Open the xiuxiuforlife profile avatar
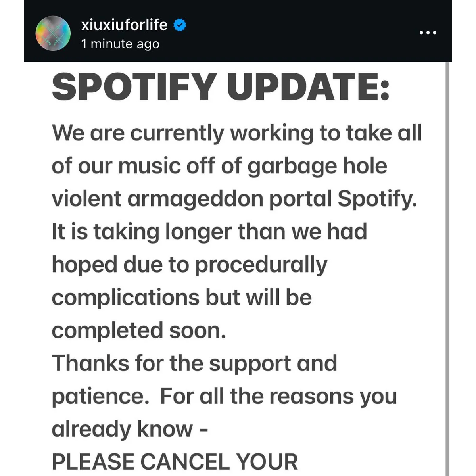476x476 pixels. 53,33
